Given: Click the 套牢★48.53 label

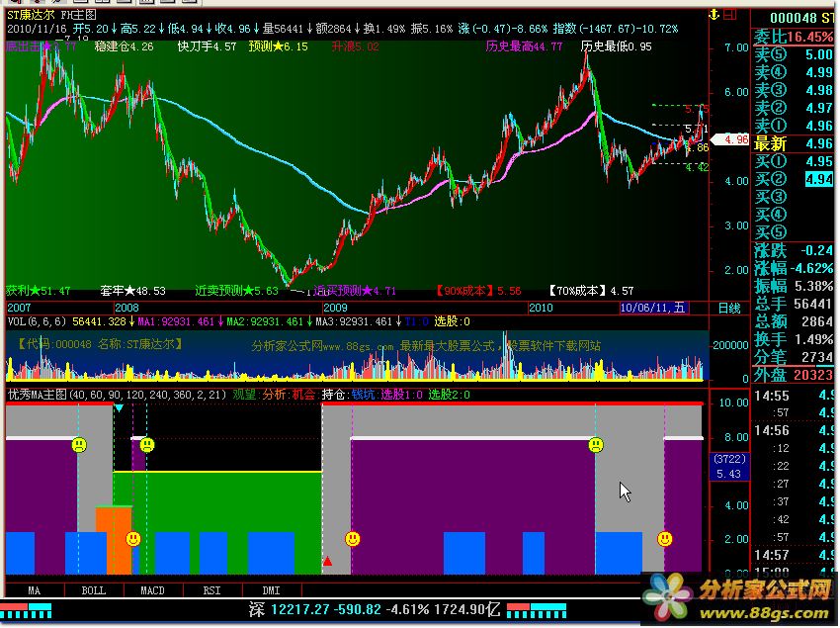Looking at the screenshot, I should [x=132, y=291].
